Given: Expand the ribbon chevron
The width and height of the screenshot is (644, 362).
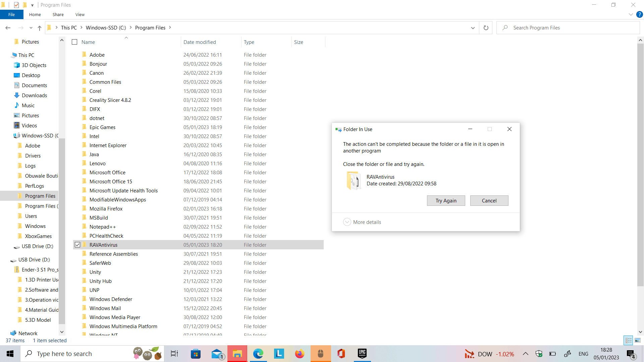Looking at the screenshot, I should pos(631,14).
